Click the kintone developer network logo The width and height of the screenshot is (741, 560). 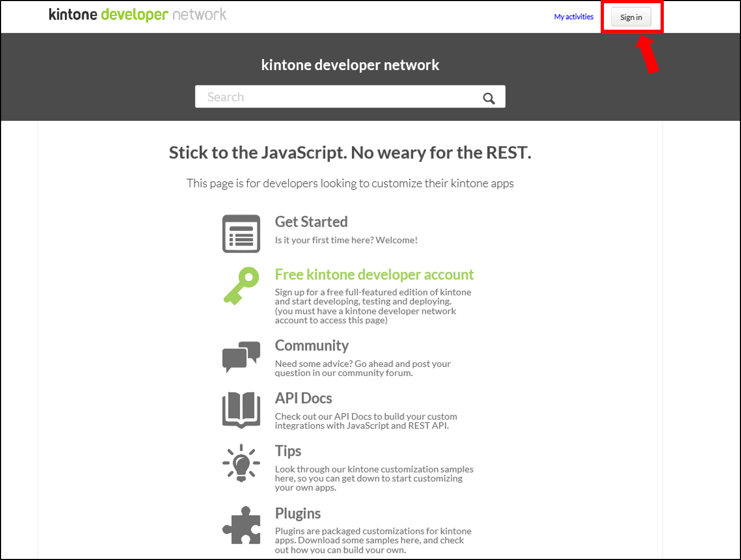point(138,15)
